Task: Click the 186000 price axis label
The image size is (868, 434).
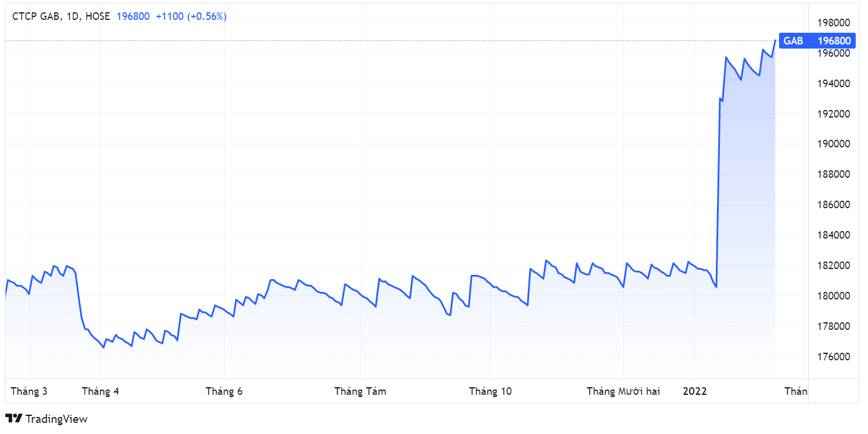Action: click(x=833, y=205)
